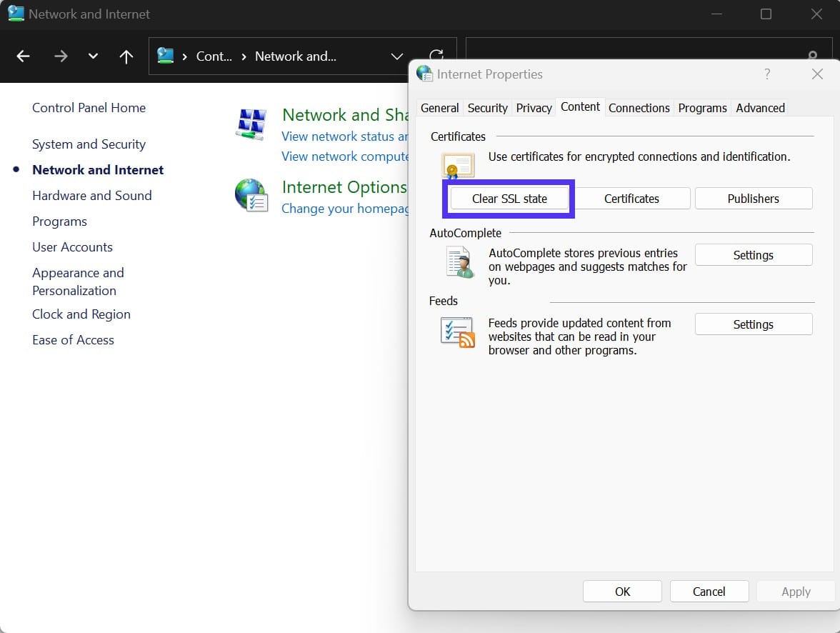Open the address bar dropdown

pos(397,56)
